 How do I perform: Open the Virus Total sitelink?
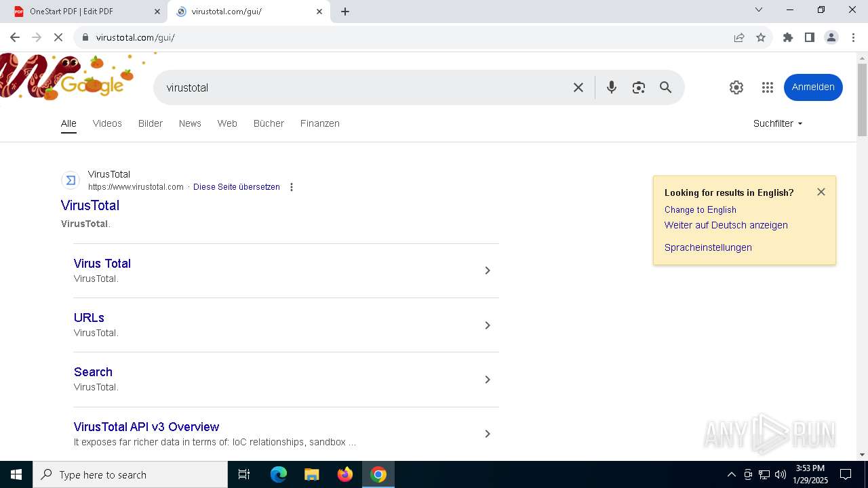point(102,264)
